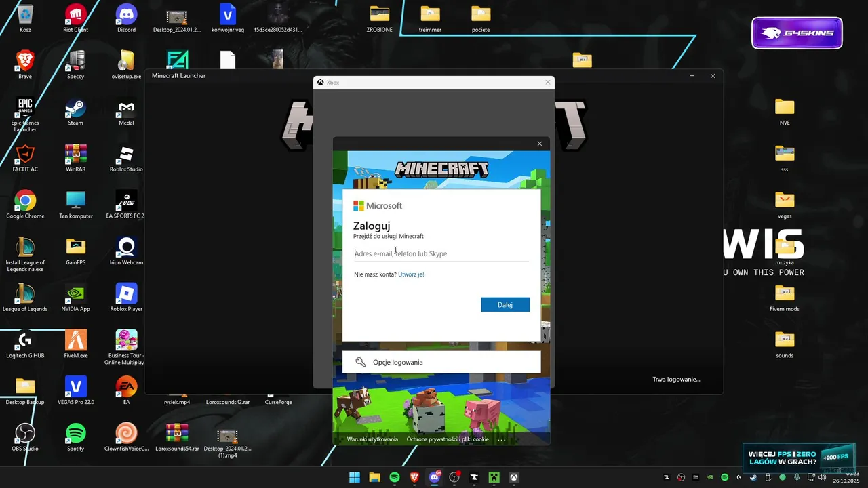The width and height of the screenshot is (868, 488).
Task: Select Steam desktop shortcut
Action: (75, 112)
